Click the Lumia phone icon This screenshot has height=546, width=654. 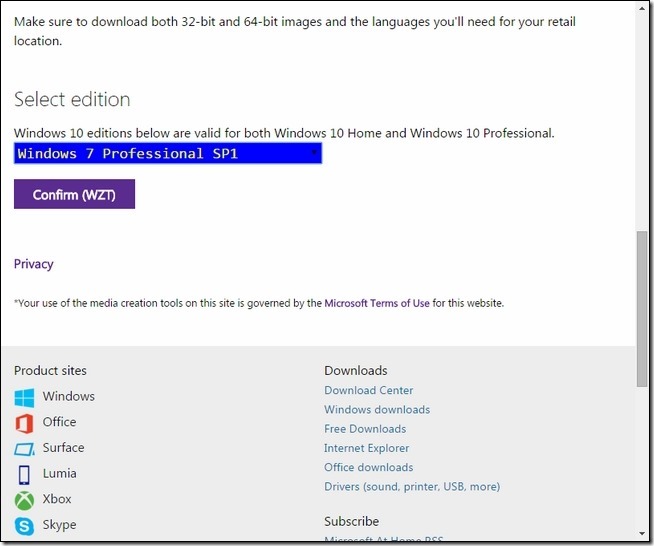click(x=24, y=475)
